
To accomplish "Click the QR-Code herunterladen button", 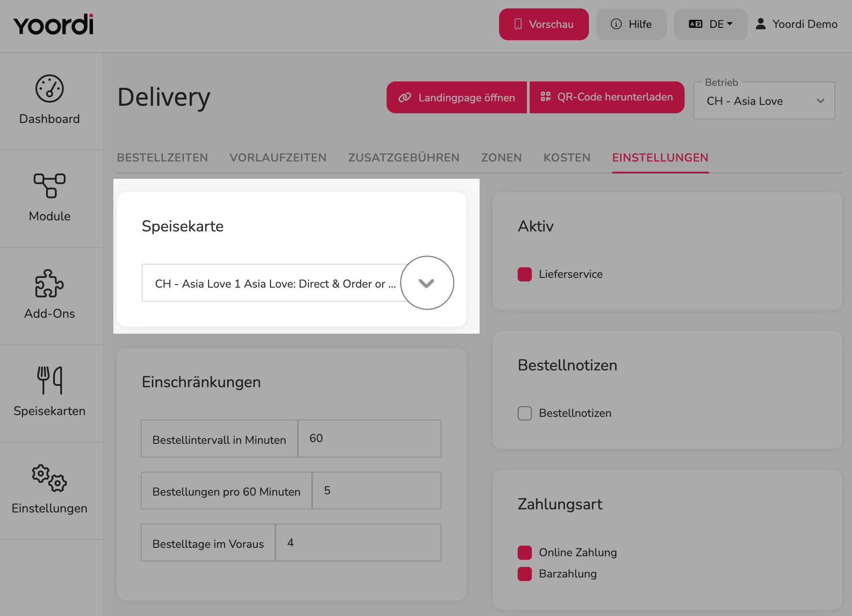I will pos(607,97).
